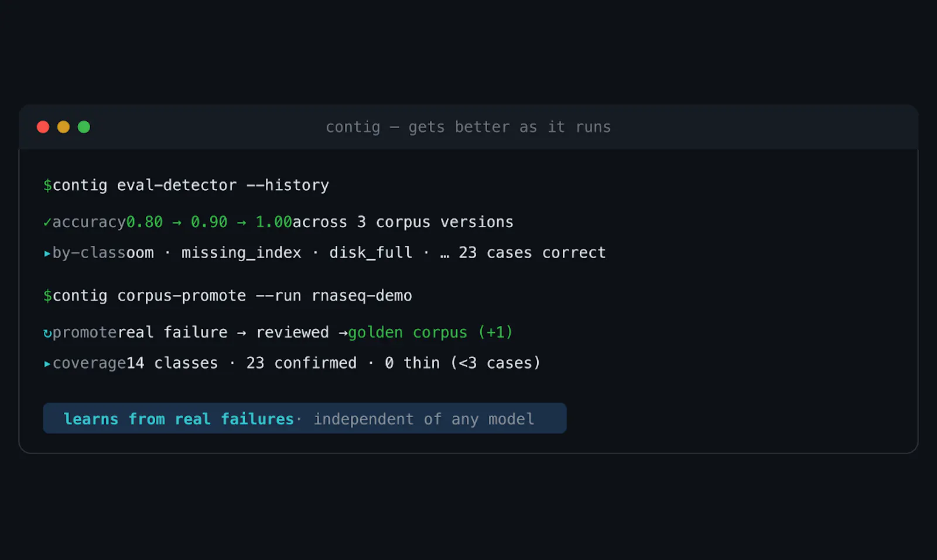Click the red close window dot
The image size is (937, 560).
tap(43, 127)
